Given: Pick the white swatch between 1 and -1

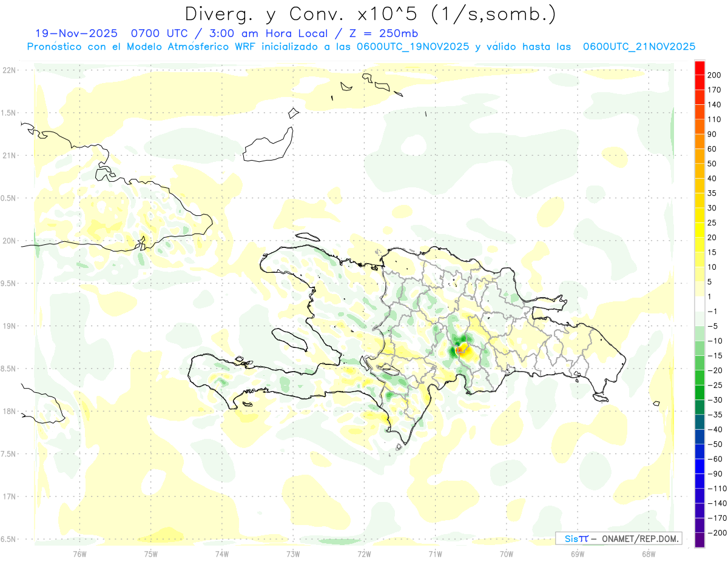Looking at the screenshot, I should tap(700, 304).
